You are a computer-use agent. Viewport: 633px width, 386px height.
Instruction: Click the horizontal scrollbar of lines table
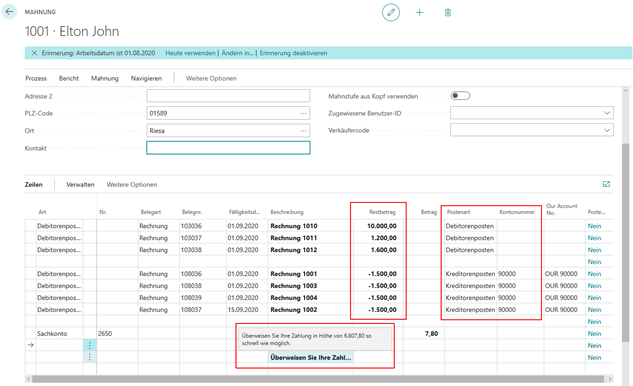[318, 379]
